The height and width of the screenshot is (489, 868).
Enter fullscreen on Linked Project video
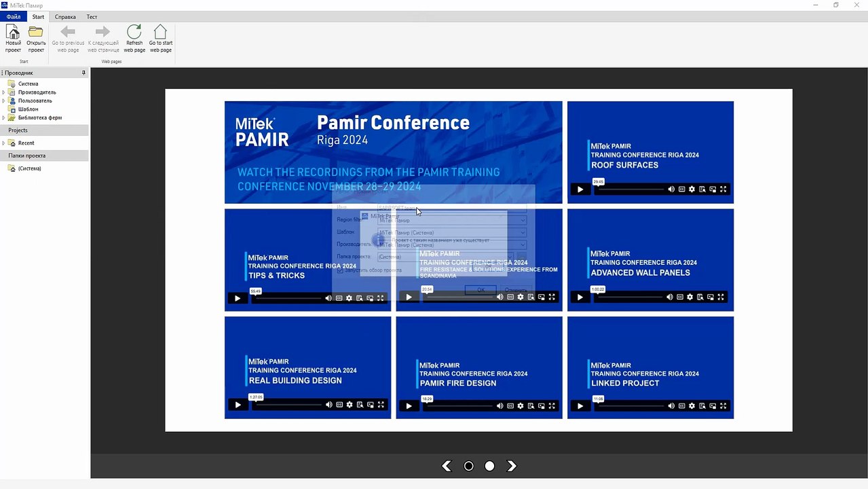[723, 406]
